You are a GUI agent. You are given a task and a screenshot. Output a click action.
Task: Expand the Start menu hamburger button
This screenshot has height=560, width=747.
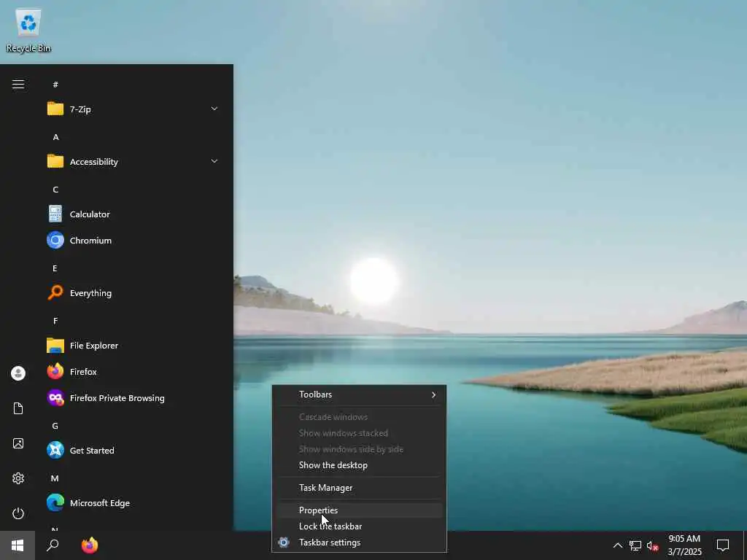(18, 85)
